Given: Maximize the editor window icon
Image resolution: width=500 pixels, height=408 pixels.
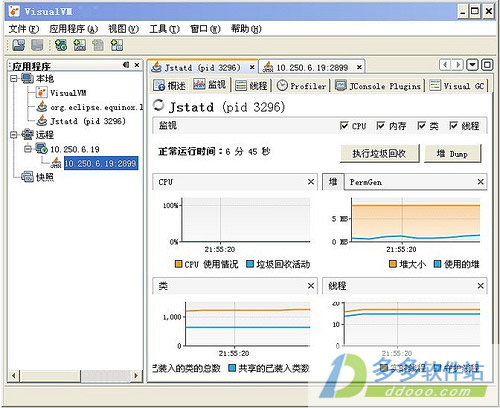Looking at the screenshot, I should (x=487, y=65).
